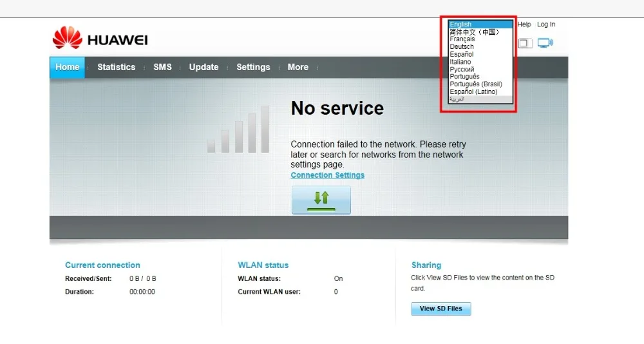644x344 pixels.
Task: Select the Arabic language option
Action: point(480,99)
